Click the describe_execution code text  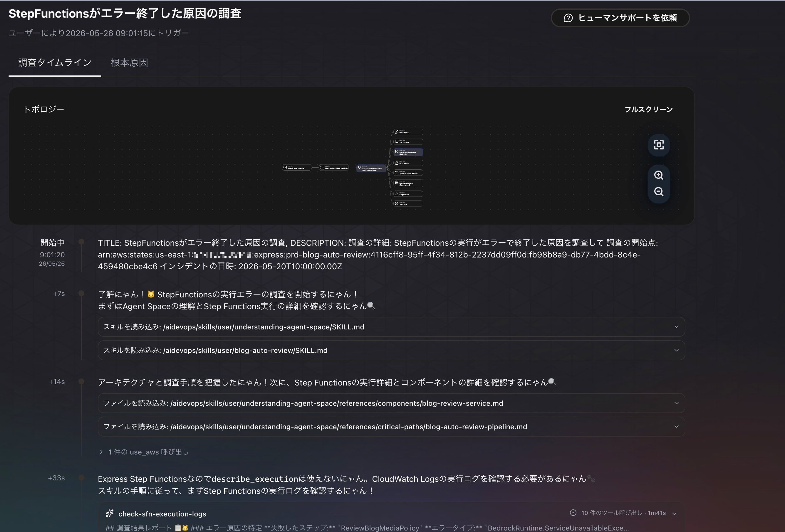tap(255, 479)
